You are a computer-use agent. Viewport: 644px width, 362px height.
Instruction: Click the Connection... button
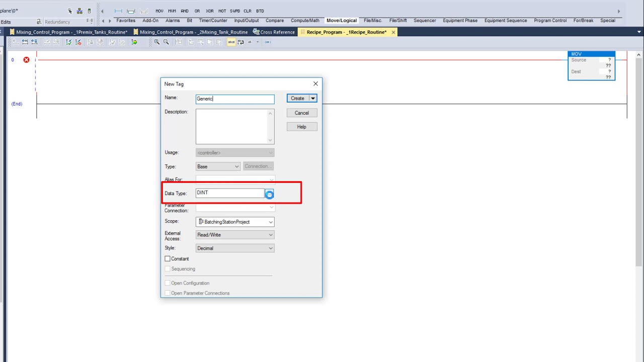tap(258, 166)
